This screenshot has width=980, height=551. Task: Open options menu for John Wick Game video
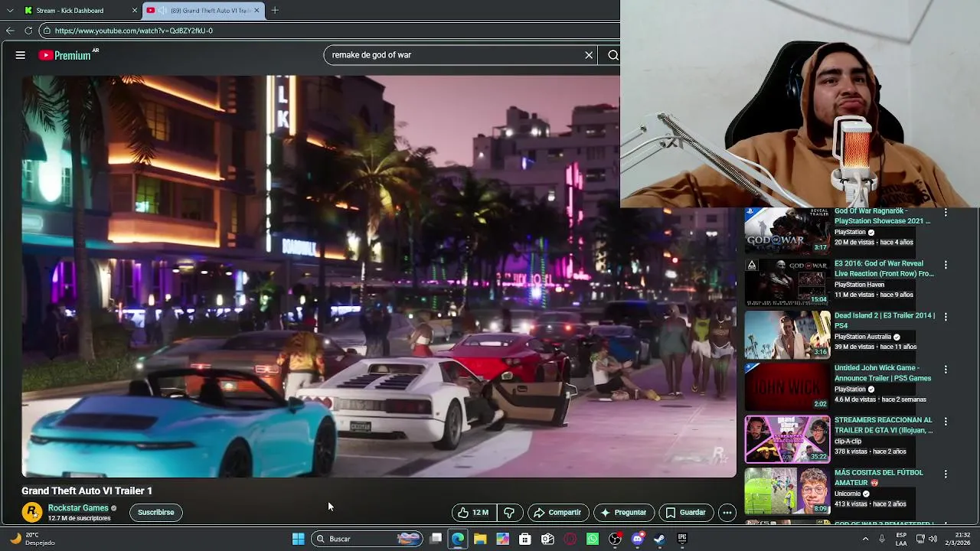click(946, 369)
